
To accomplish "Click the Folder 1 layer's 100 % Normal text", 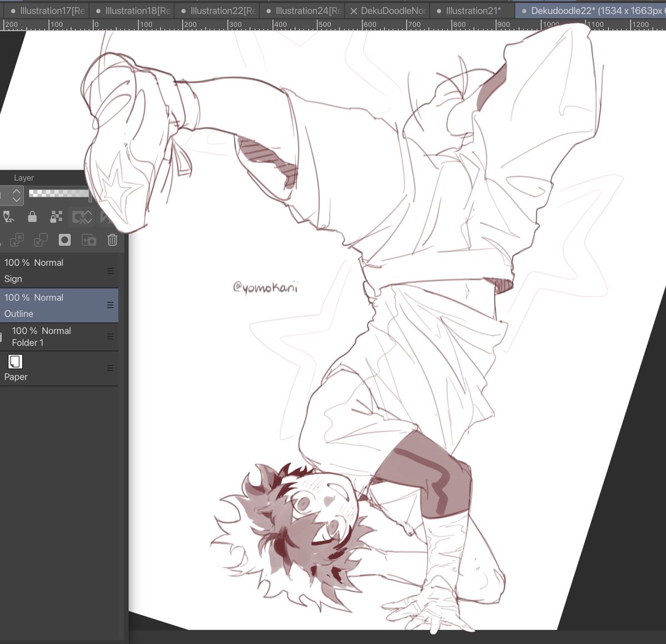I will [x=42, y=331].
